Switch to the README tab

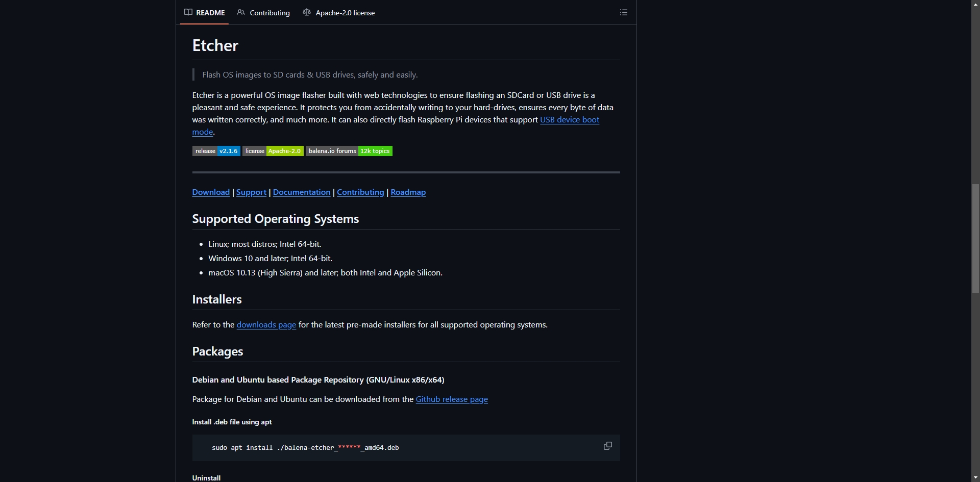tap(204, 12)
